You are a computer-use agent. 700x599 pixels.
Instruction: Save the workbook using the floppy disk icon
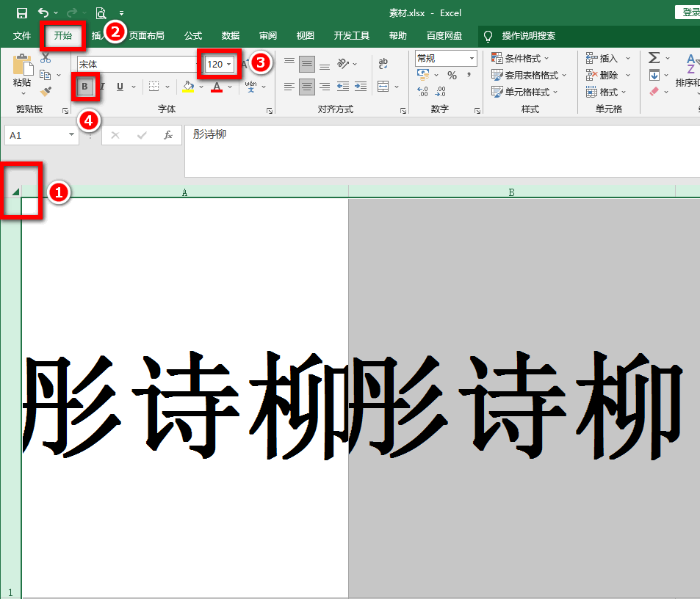click(22, 13)
